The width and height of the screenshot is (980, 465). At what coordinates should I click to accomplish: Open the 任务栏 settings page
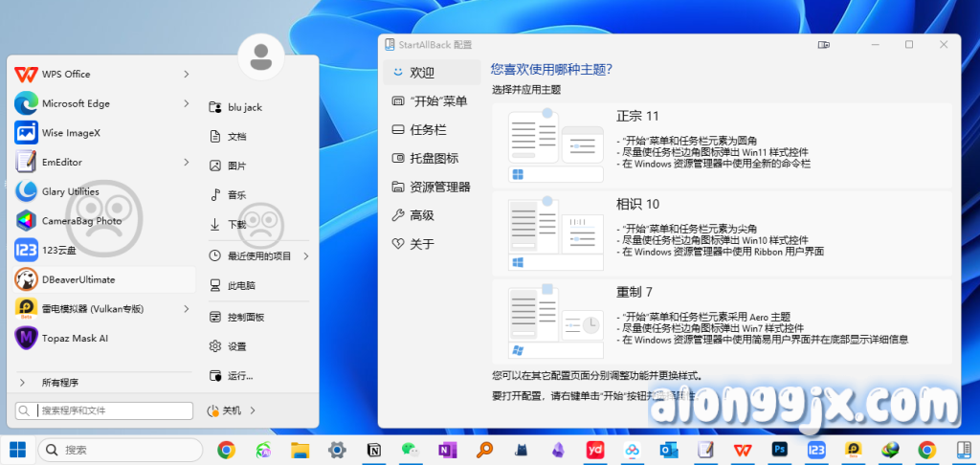[x=433, y=130]
